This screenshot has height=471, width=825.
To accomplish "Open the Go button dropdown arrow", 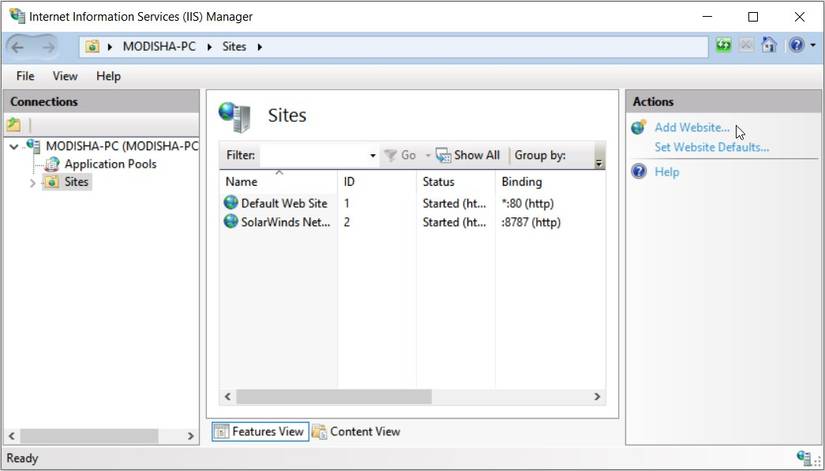I will click(x=427, y=156).
